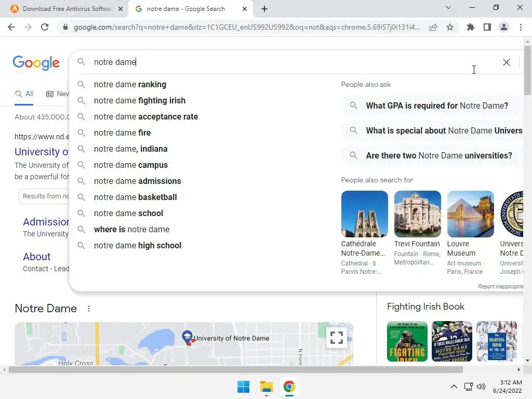Open the clock and date panel
This screenshot has width=532, height=399.
point(508,387)
